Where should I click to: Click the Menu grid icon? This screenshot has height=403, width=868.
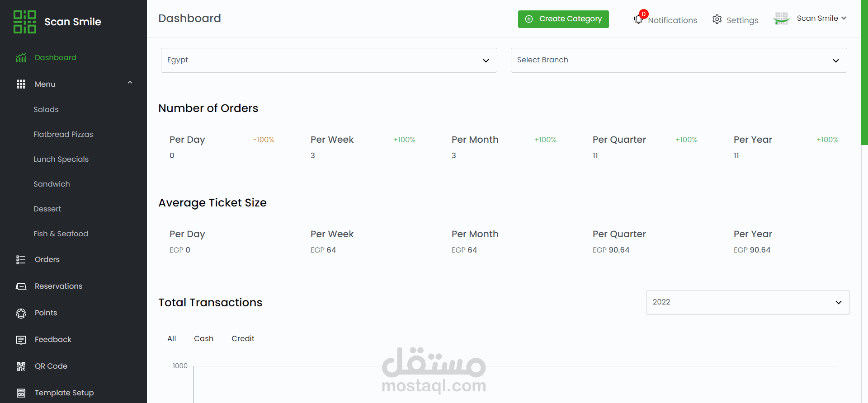pos(21,84)
